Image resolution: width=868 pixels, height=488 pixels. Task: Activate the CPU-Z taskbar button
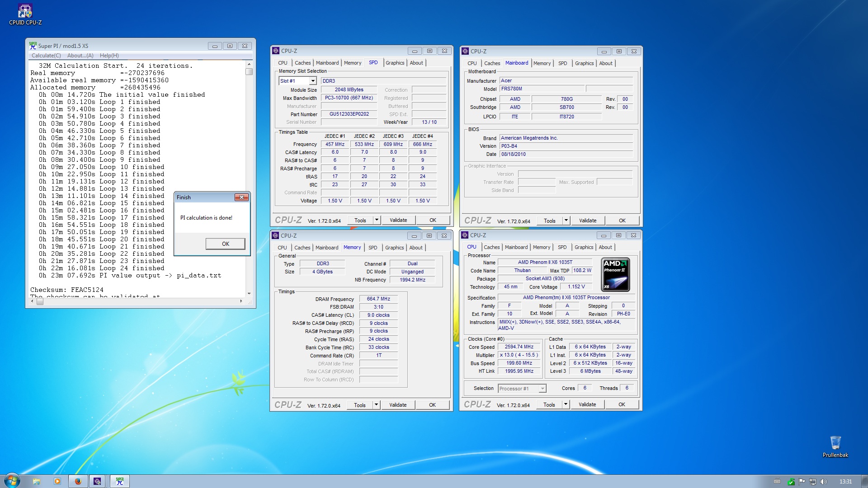[x=97, y=481]
